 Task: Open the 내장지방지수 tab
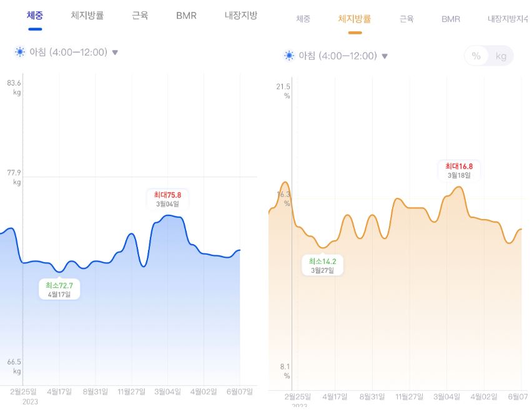coord(508,19)
